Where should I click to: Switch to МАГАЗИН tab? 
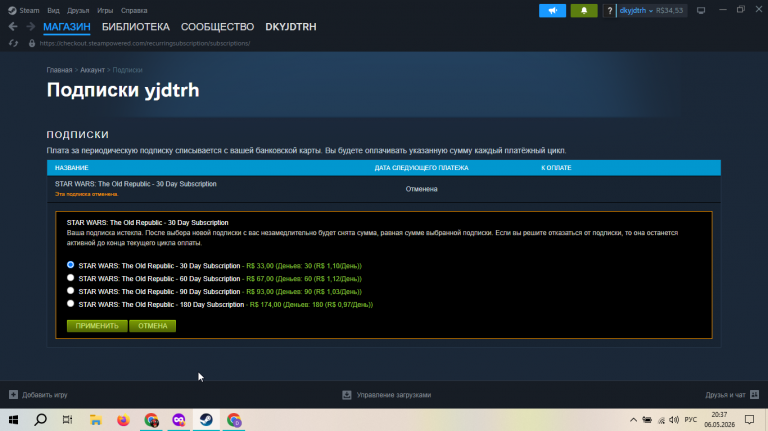pos(67,27)
